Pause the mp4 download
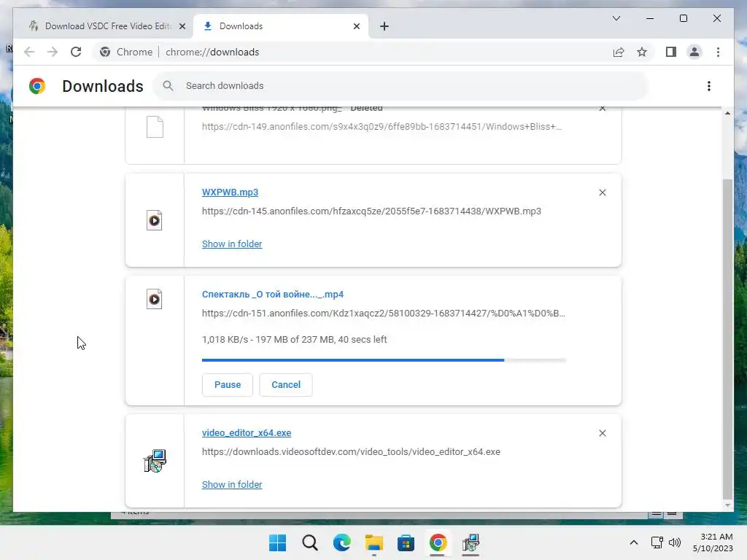Viewport: 747px width, 560px height. tap(228, 385)
